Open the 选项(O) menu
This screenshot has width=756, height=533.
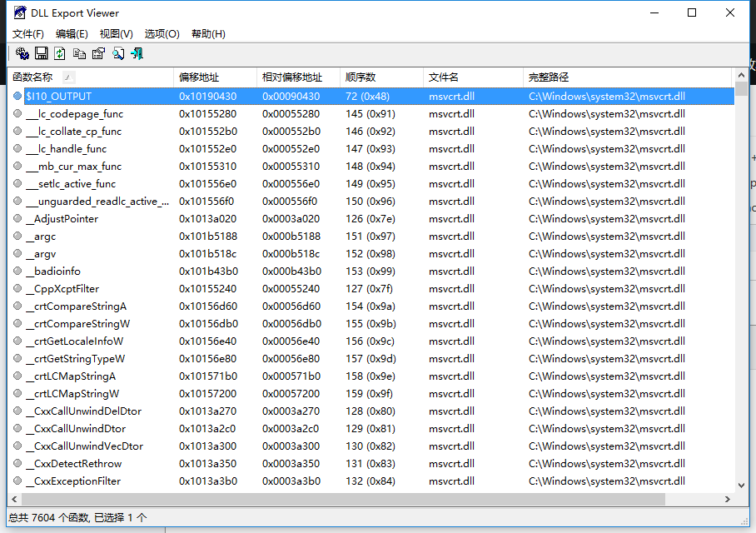[162, 34]
